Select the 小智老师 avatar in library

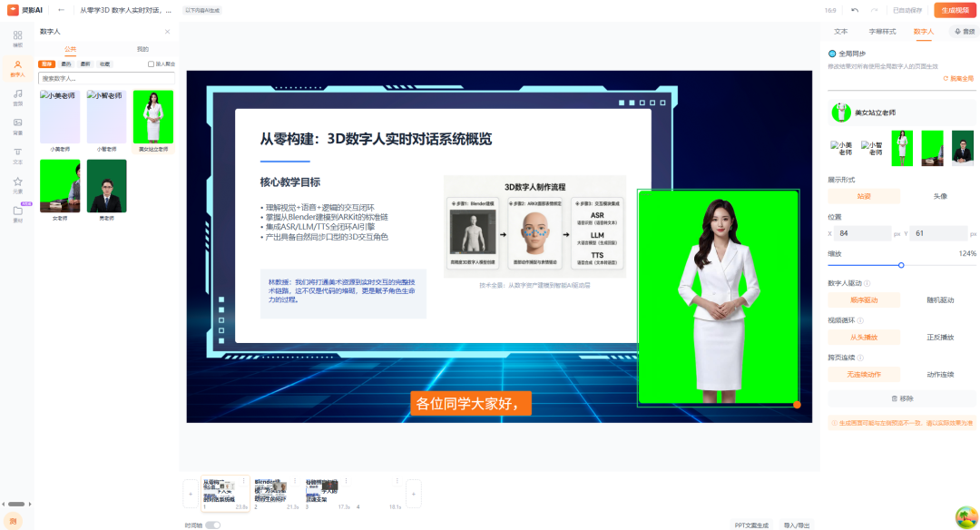point(106,122)
